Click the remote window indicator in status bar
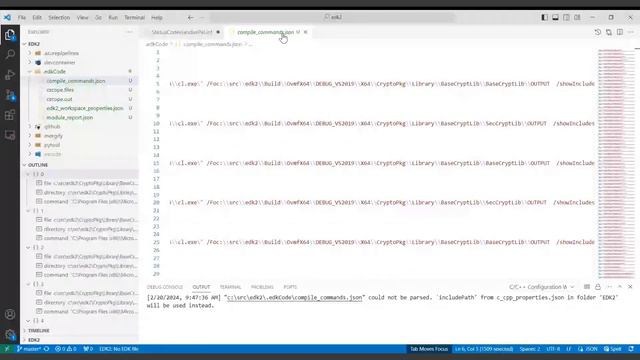Viewport: 640px width, 360px height. (7, 349)
